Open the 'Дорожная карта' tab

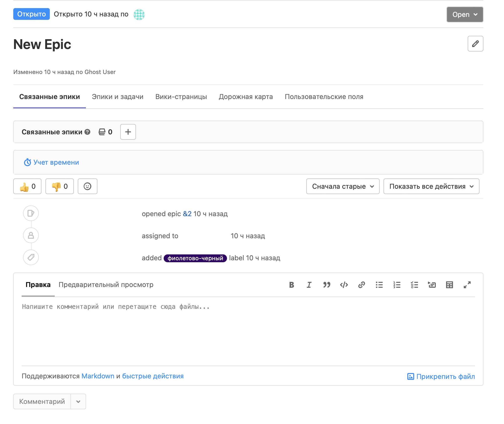coord(246,97)
